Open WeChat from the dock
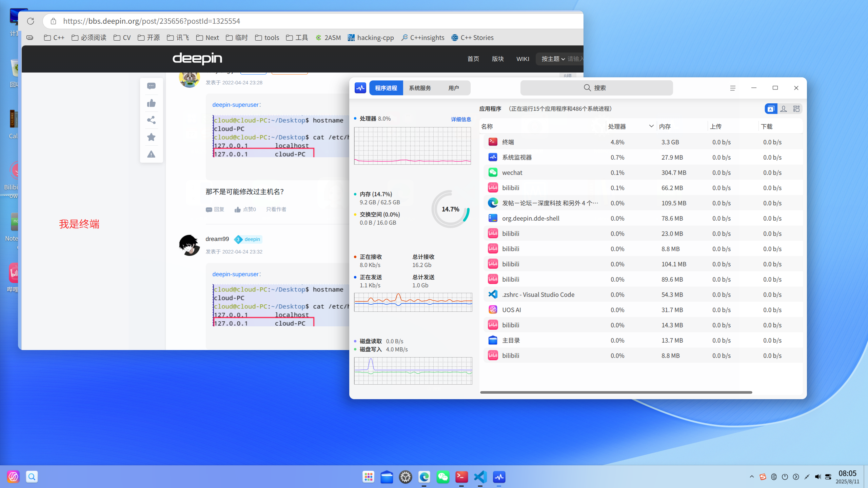Screen dimensions: 868x488 point(443,477)
